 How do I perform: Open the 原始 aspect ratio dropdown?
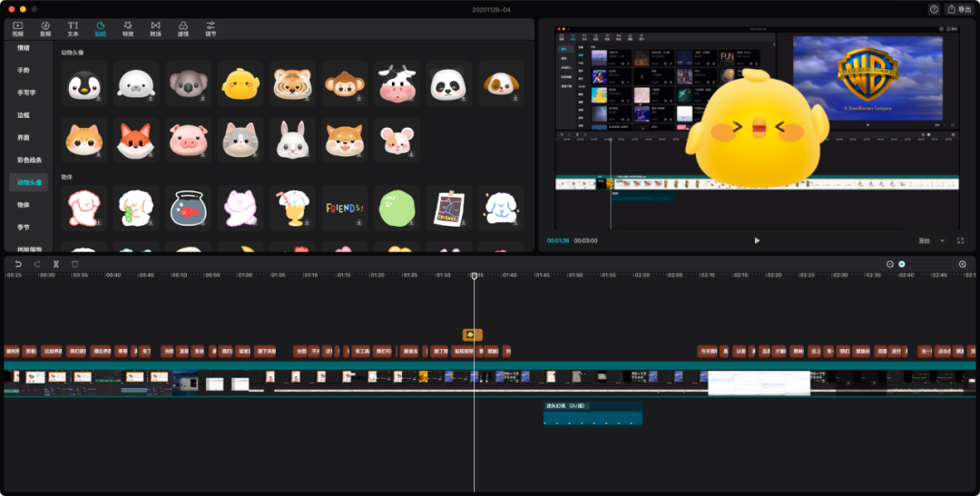[x=931, y=240]
